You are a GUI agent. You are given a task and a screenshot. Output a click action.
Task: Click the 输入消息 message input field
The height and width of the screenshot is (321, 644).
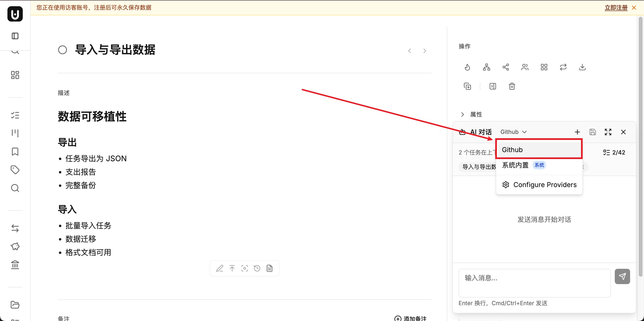click(x=535, y=283)
